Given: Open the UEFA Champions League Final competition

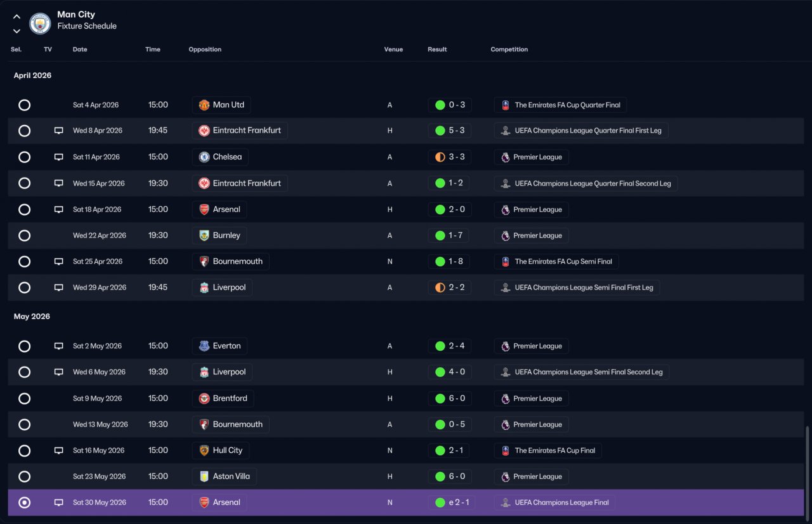Looking at the screenshot, I should (x=554, y=502).
